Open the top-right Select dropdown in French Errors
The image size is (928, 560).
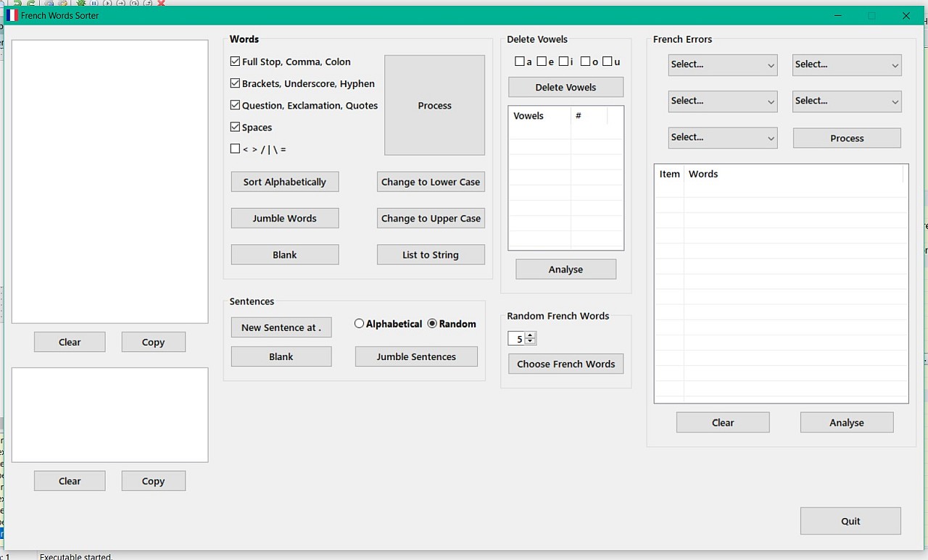pos(847,64)
